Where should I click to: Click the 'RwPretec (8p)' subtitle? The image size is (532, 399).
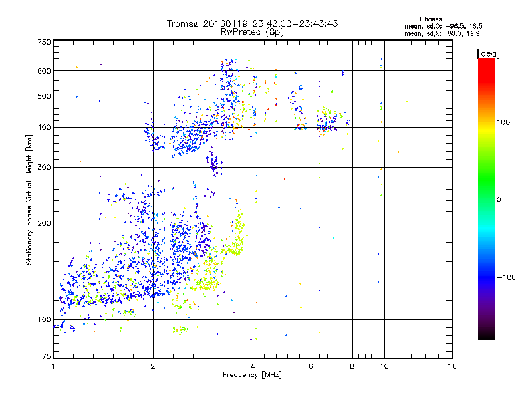[252, 32]
